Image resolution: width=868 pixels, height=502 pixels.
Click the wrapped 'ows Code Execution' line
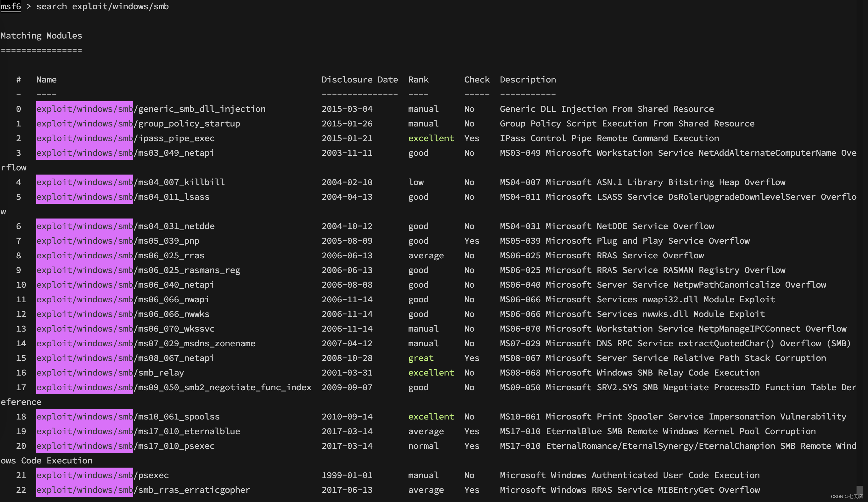[46, 460]
